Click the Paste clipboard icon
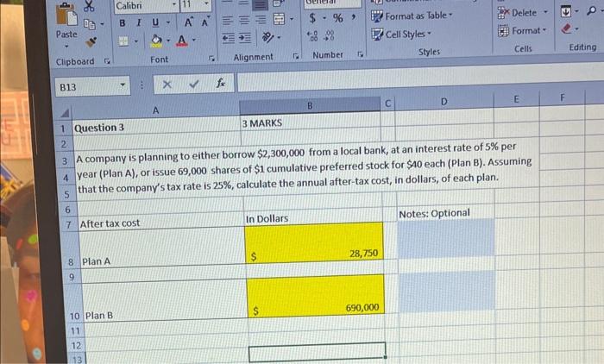 coord(66,15)
